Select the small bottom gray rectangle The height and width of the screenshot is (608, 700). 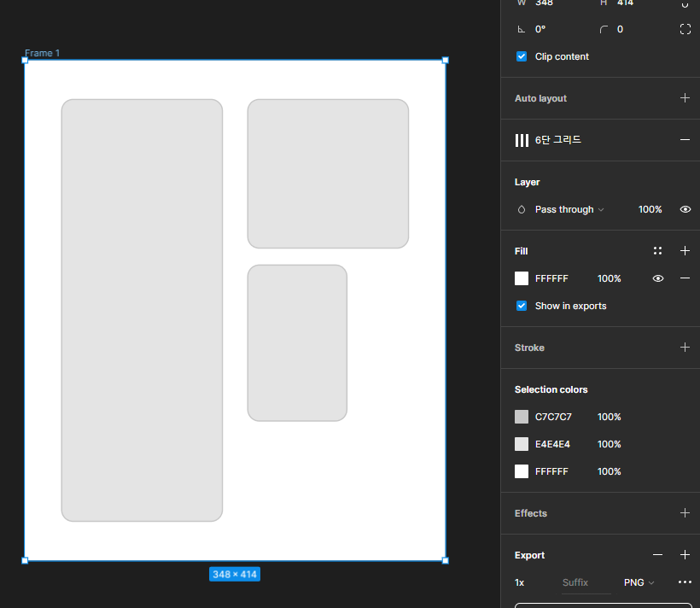297,343
